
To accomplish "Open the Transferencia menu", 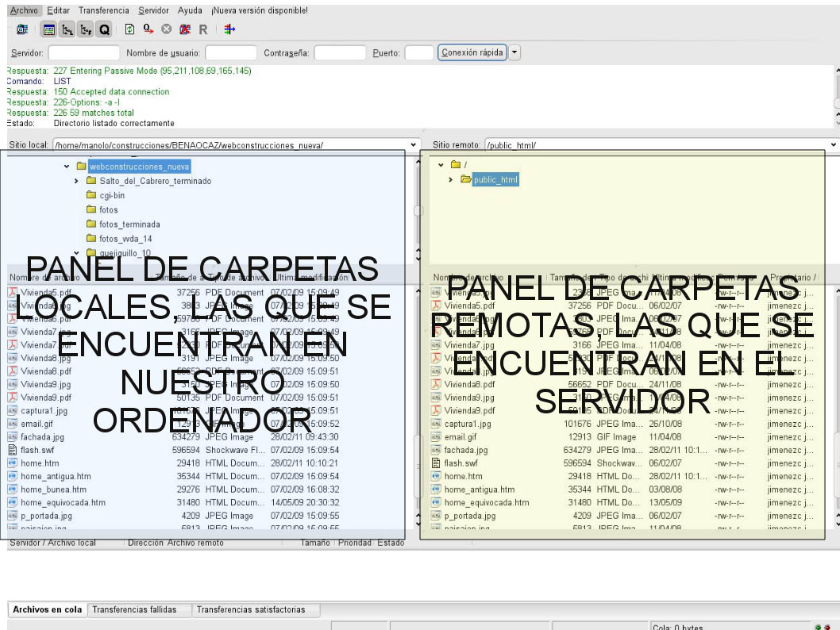I will click(x=104, y=11).
